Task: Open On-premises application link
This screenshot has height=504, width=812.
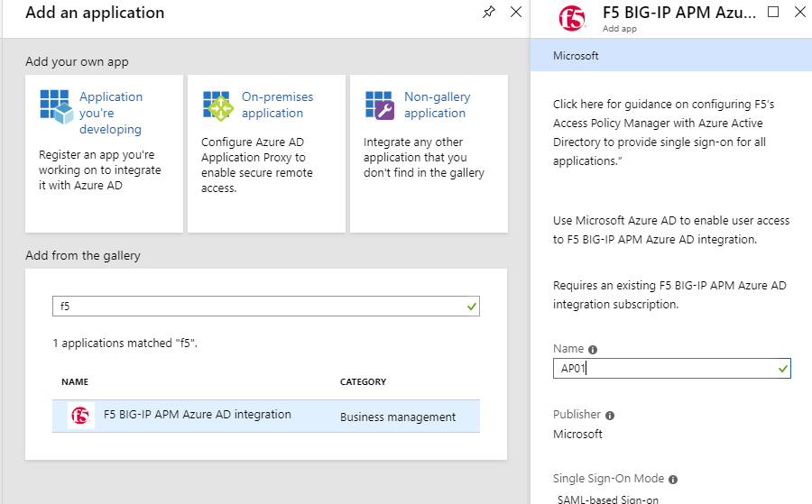Action: [278, 105]
